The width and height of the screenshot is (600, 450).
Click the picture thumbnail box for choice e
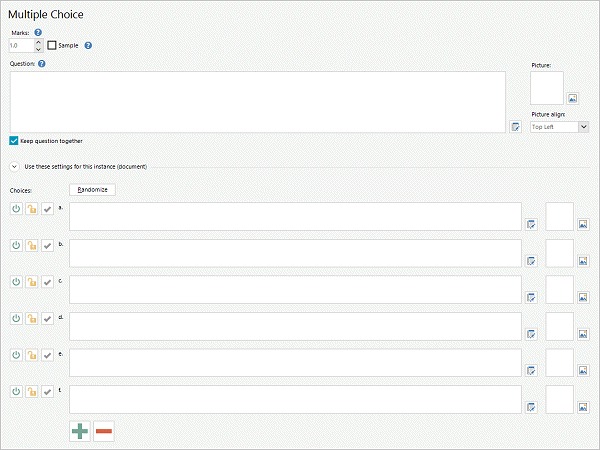[559, 362]
